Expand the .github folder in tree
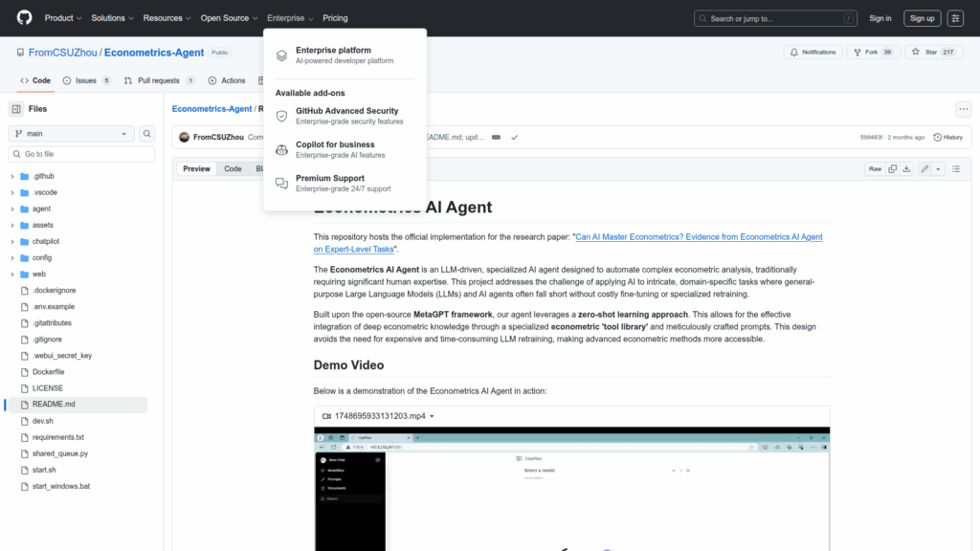 point(12,177)
